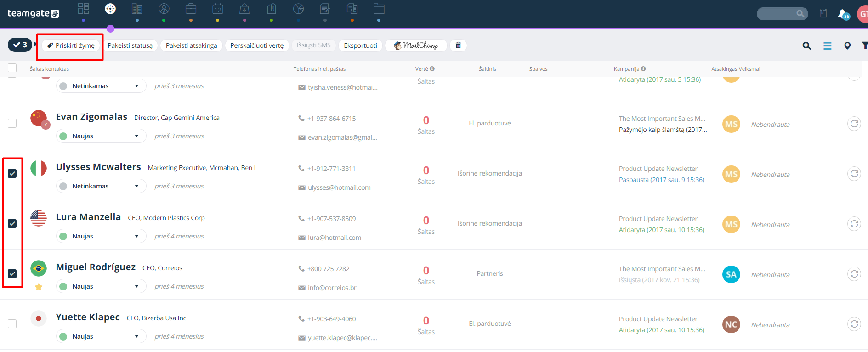Expand the 3 selected items counter
Screen dimensions: 868x352
tap(20, 45)
